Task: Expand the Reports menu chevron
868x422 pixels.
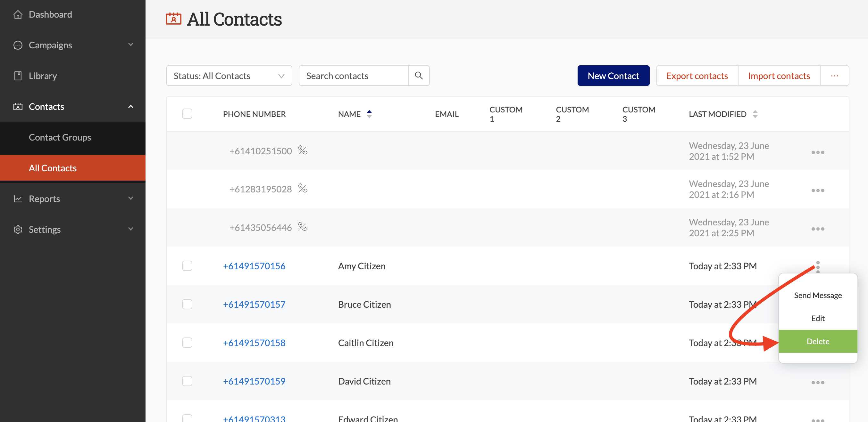Action: [x=131, y=198]
